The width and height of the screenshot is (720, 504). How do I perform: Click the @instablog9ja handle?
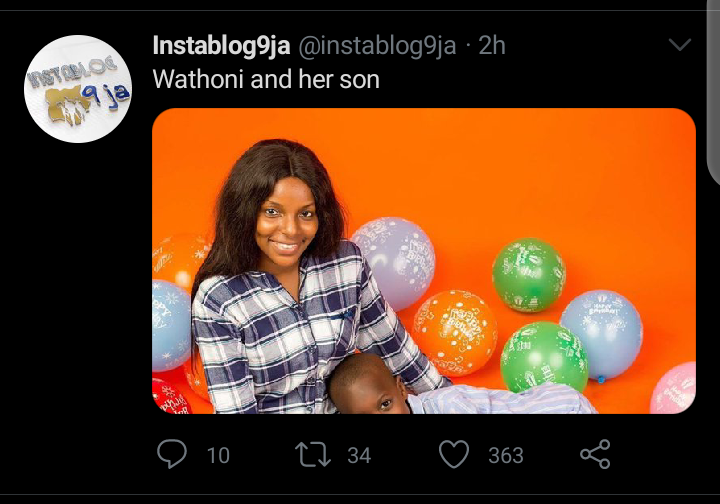[377, 46]
